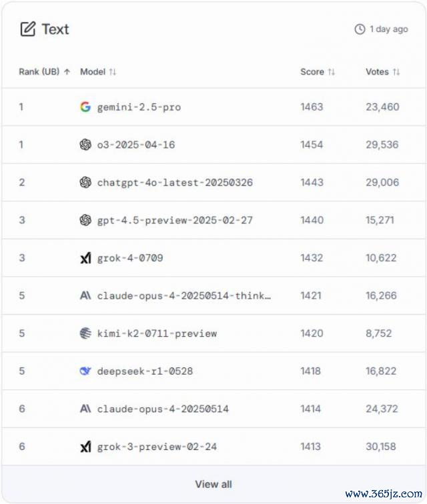Select the deepseek-r1-0528 model name
This screenshot has width=427, height=504.
tap(145, 371)
